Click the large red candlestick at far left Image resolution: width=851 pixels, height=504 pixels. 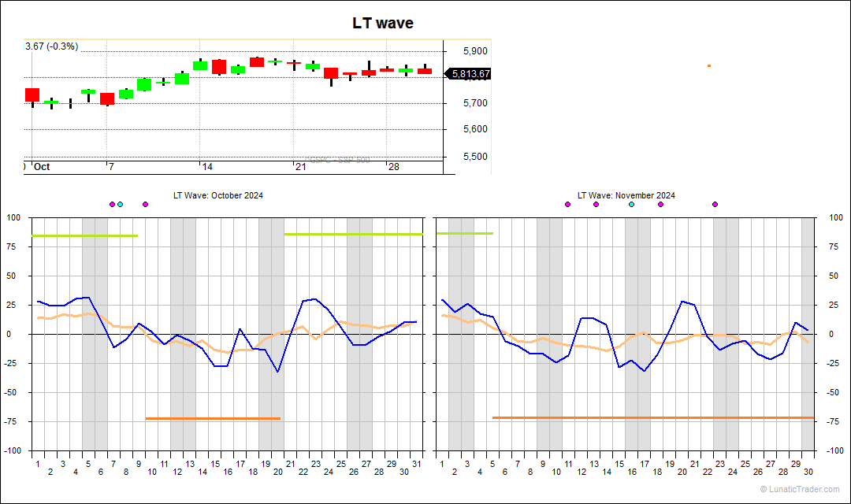point(32,94)
